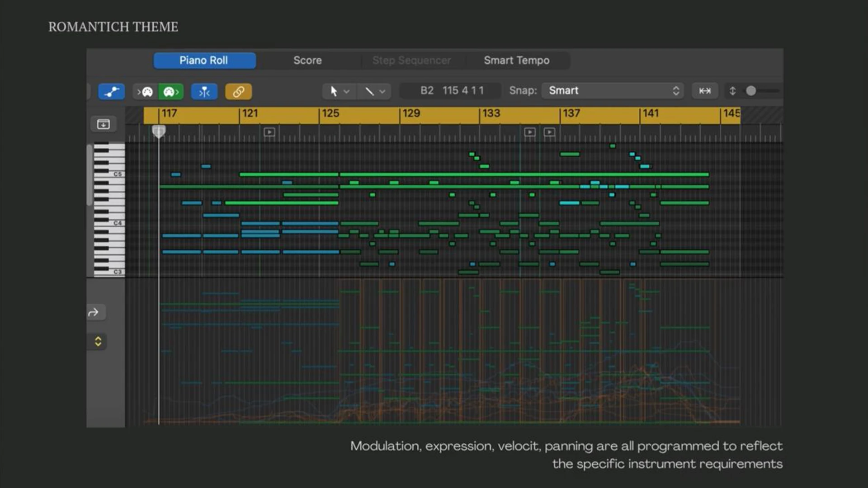Viewport: 868px width, 488px height.
Task: Click bar 137 on the ruler
Action: point(571,113)
